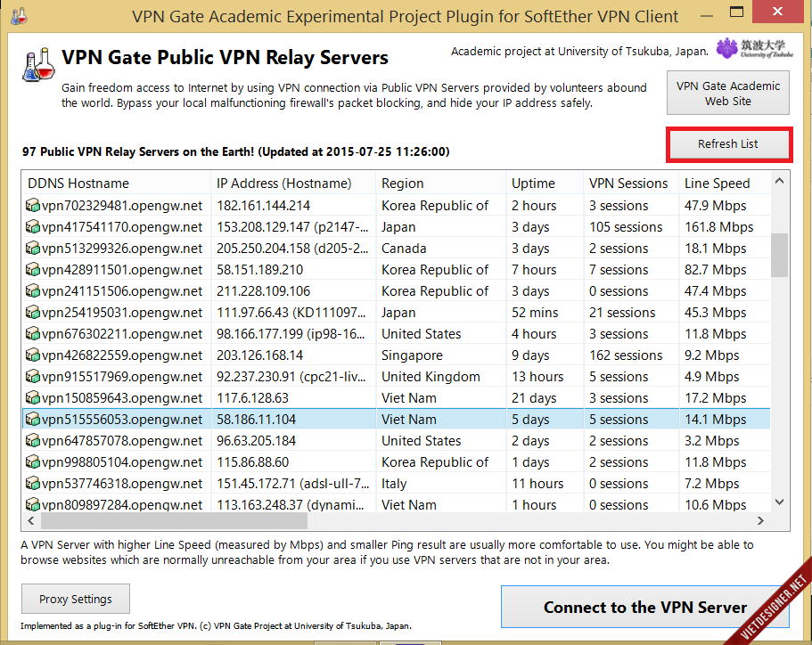Sort list by IP Address (Hostname) column
This screenshot has width=812, height=645.
point(293,184)
